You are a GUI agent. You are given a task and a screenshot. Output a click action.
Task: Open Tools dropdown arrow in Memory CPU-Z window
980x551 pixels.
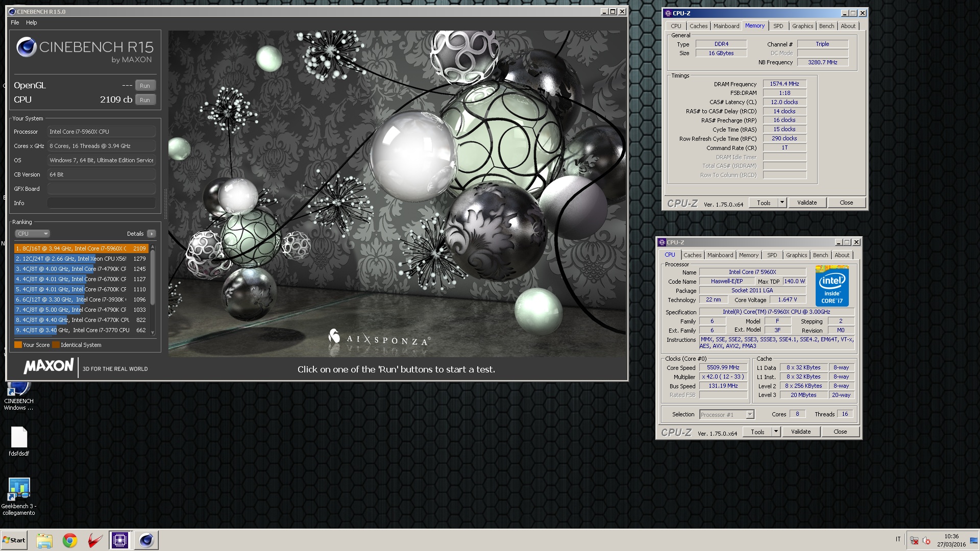(782, 203)
